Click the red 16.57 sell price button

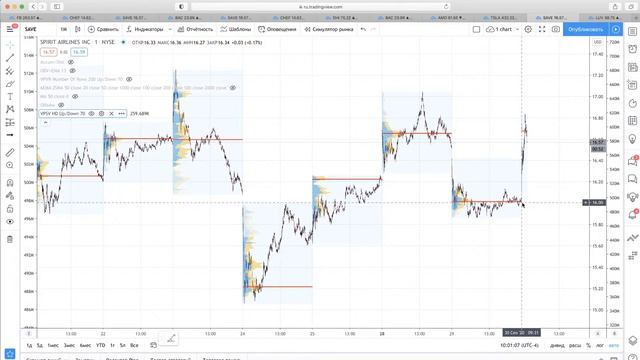pyautogui.click(x=48, y=52)
